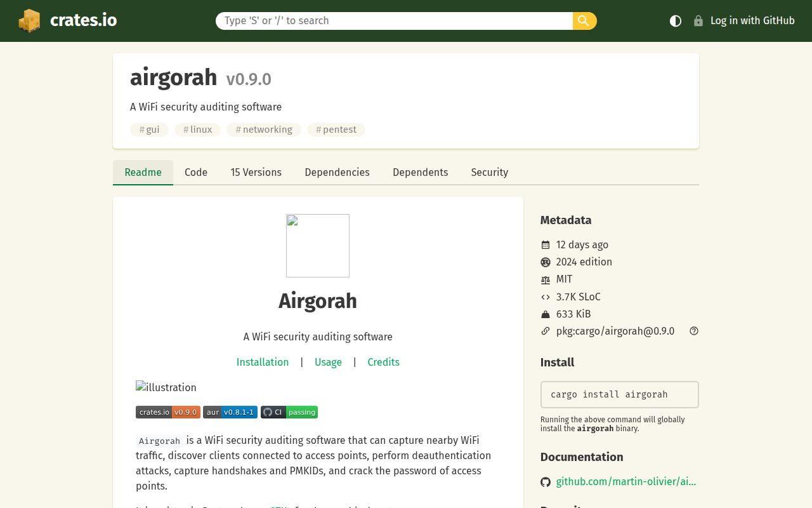Click the #pentest keyword tag

[336, 130]
